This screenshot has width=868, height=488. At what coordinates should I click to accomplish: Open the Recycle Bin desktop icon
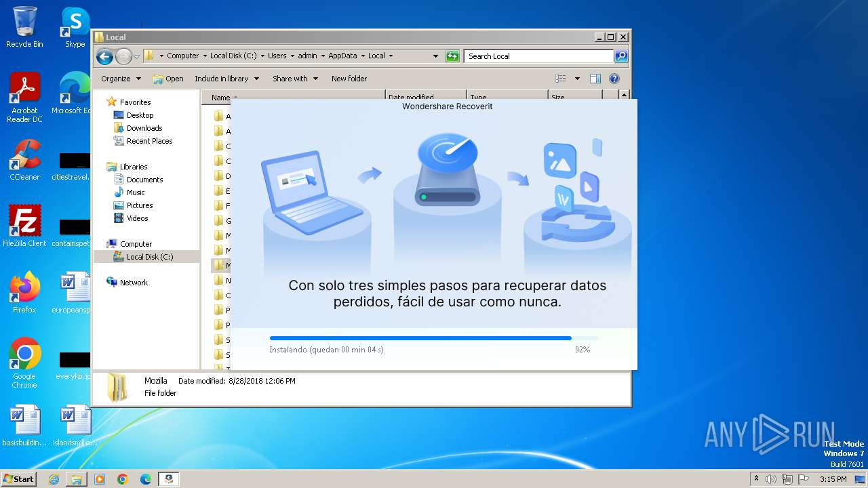tap(24, 27)
